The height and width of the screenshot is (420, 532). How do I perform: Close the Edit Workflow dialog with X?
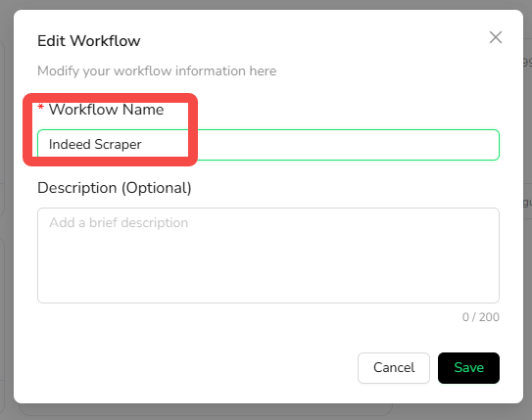coord(496,37)
